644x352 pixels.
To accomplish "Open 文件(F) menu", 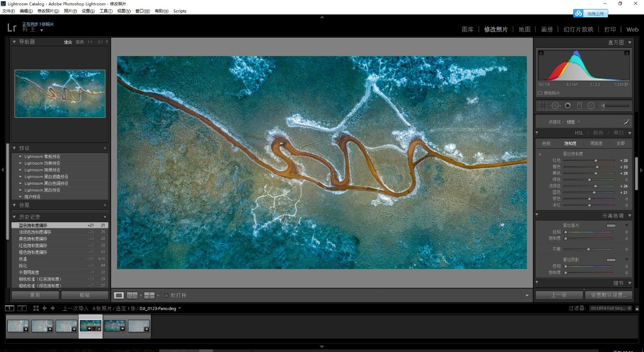I will click(x=9, y=11).
